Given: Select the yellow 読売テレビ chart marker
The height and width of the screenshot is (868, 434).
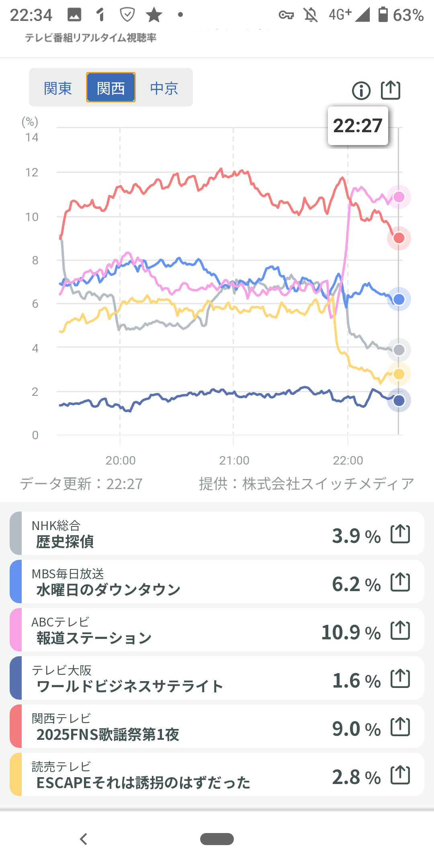Looking at the screenshot, I should coord(399,374).
